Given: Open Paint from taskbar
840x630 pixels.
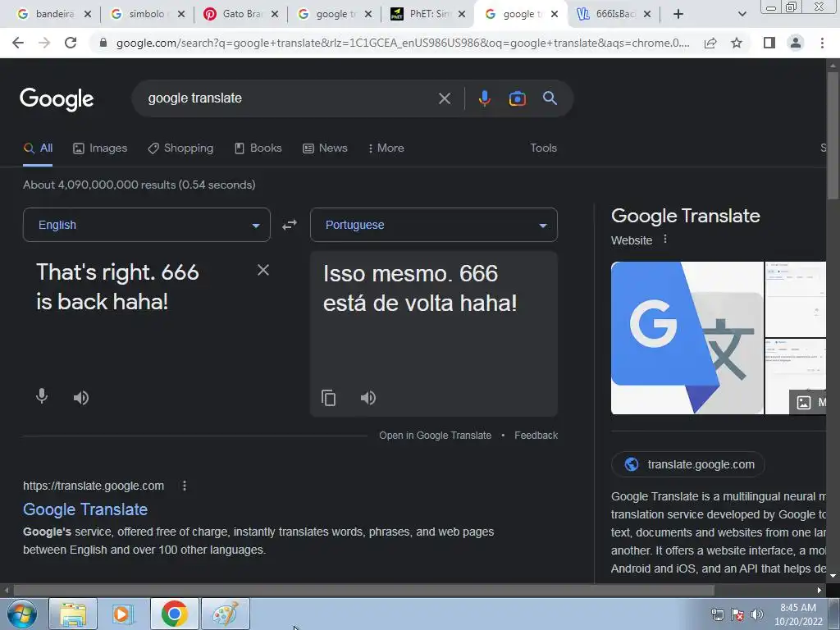Looking at the screenshot, I should pos(225,614).
